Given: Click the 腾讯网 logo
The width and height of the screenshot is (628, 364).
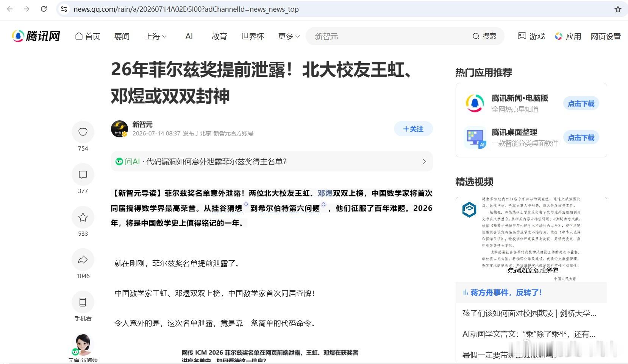Looking at the screenshot, I should coord(36,36).
